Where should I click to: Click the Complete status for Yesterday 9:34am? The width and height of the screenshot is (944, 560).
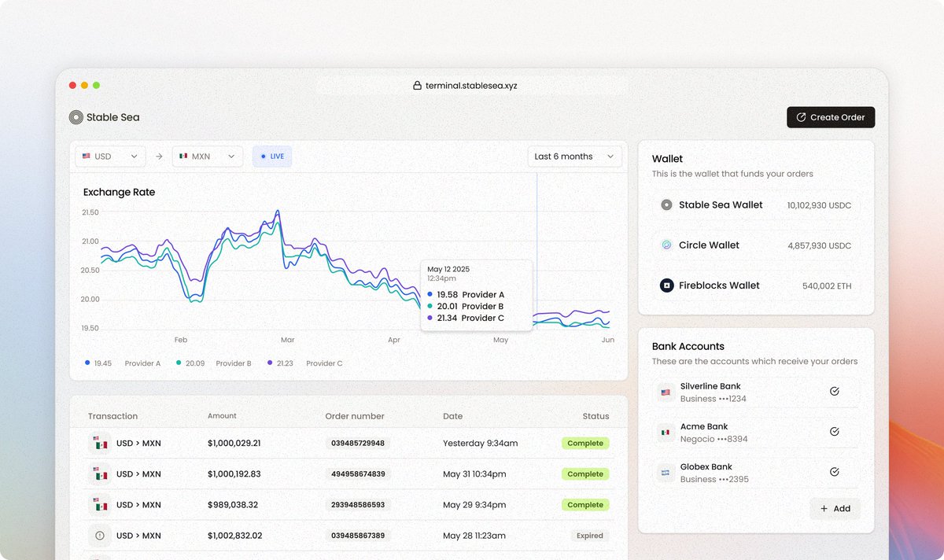pyautogui.click(x=585, y=444)
